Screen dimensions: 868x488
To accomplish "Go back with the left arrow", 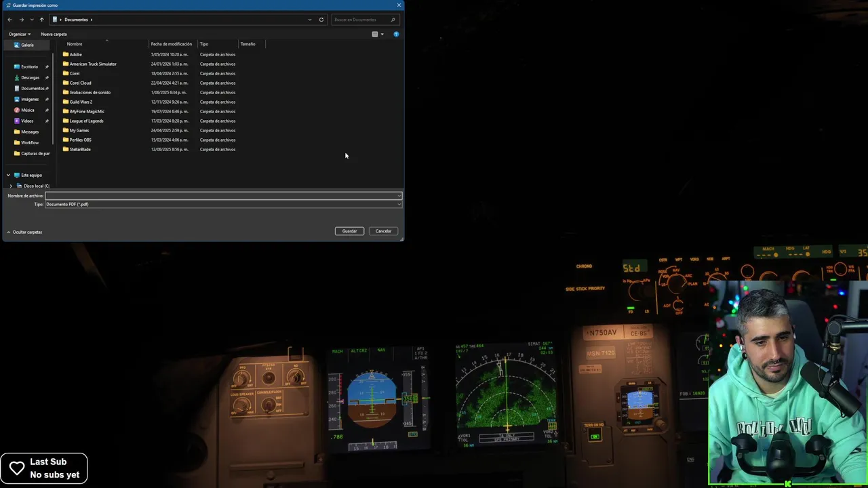I will (x=9, y=20).
